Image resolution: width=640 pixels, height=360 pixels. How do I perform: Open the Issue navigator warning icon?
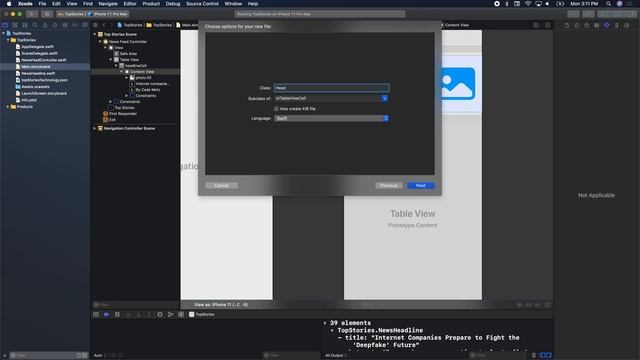click(45, 25)
